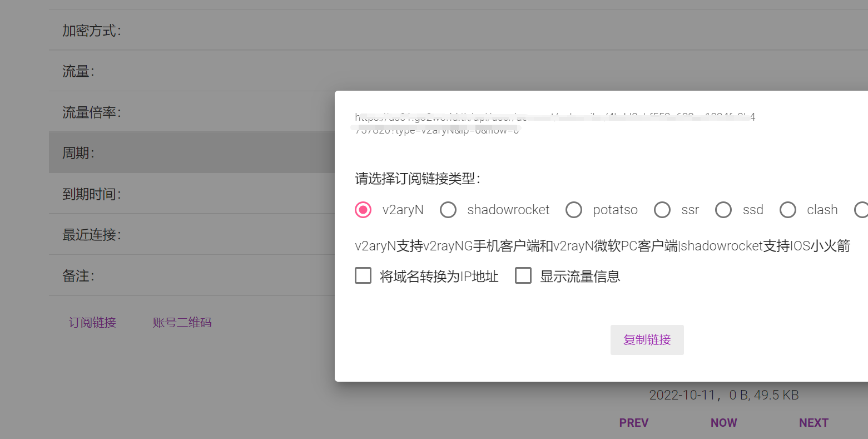Select the v2aryN subscription type
This screenshot has width=868, height=439.
(363, 210)
